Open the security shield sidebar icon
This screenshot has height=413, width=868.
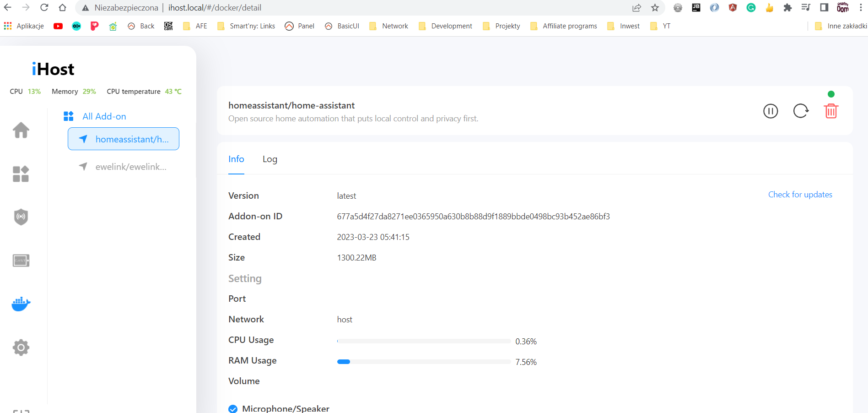tap(21, 217)
